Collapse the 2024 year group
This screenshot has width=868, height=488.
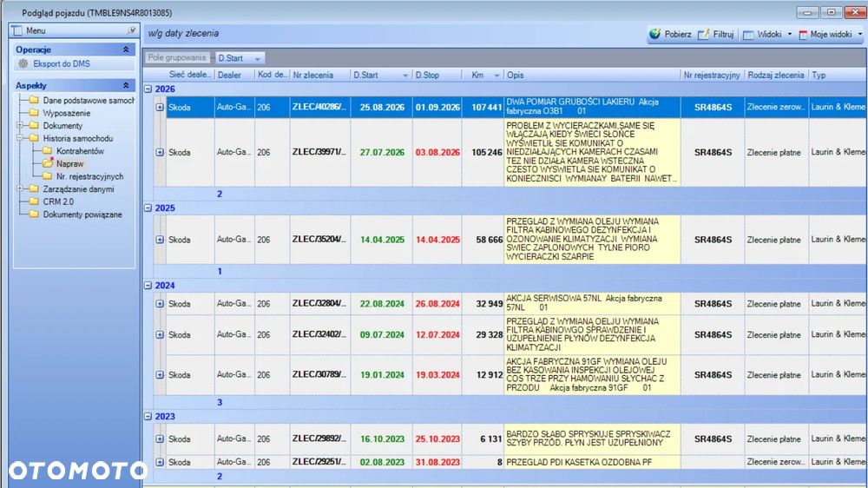tap(148, 286)
